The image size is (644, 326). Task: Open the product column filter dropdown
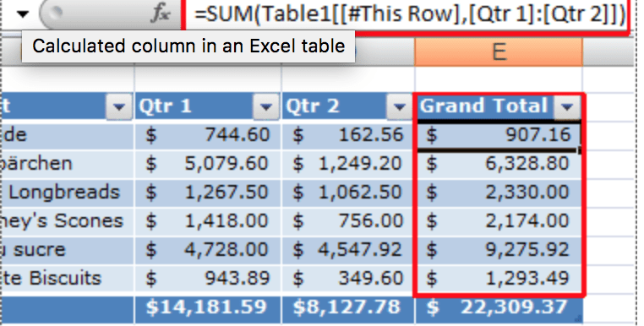click(119, 107)
